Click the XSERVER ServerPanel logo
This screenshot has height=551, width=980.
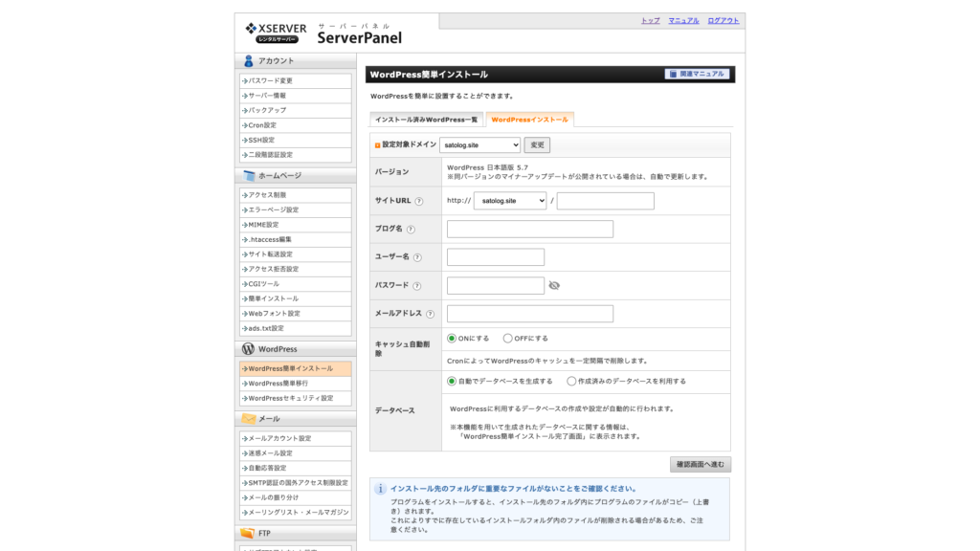point(323,33)
